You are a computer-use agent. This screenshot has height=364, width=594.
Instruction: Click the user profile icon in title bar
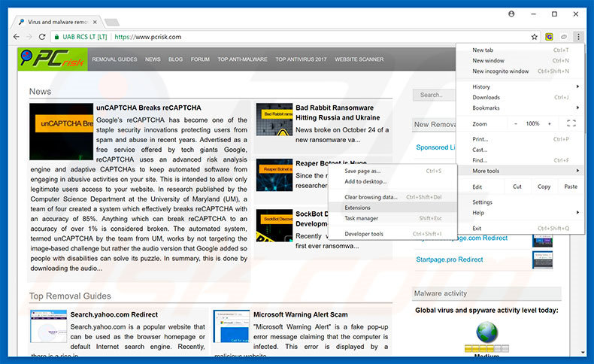511,14
